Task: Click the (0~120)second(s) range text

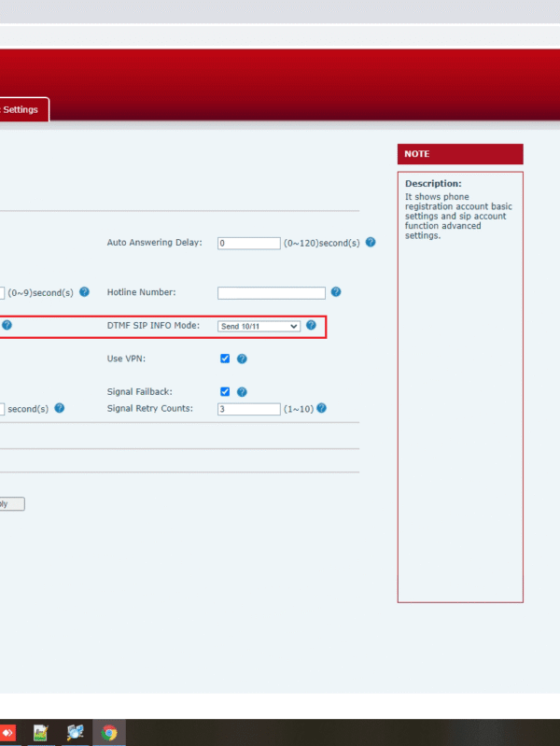Action: pyautogui.click(x=322, y=243)
